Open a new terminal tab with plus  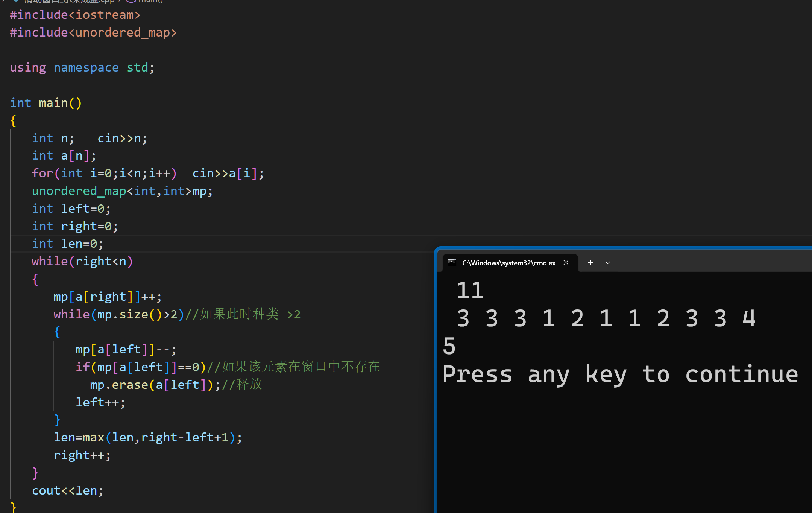pyautogui.click(x=590, y=263)
